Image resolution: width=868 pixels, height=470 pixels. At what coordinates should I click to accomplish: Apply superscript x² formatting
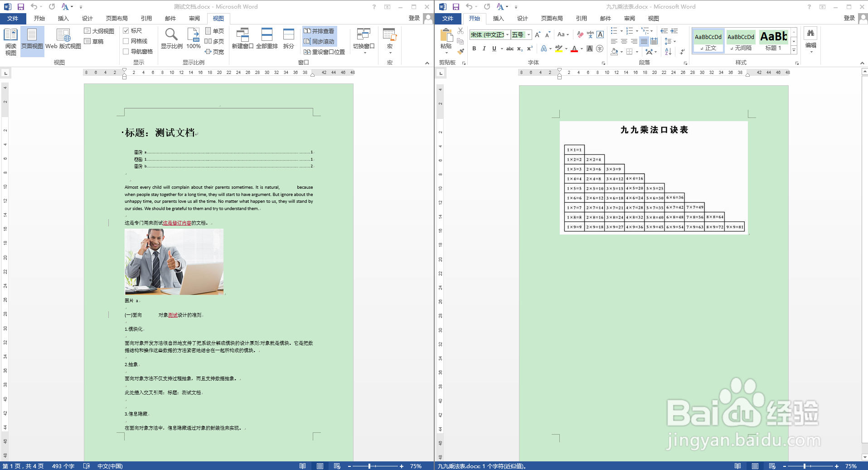(x=529, y=49)
